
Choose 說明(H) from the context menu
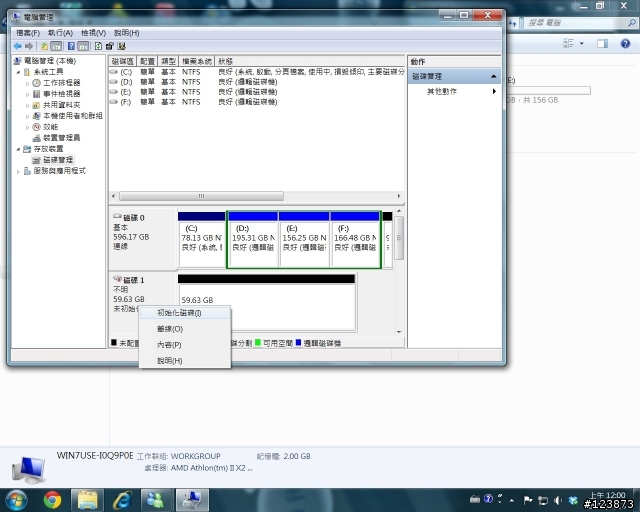(185, 361)
